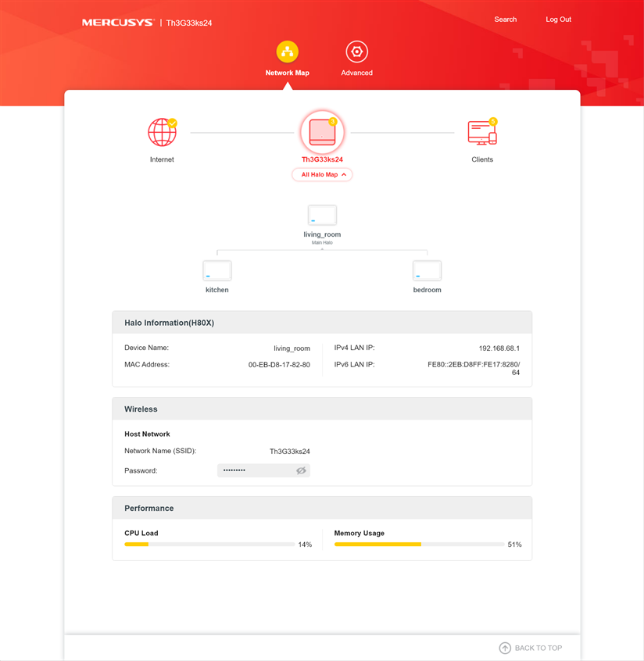Viewport: 644px width, 661px height.
Task: Select the Th3G33ks24 Halo router icon
Action: [322, 132]
